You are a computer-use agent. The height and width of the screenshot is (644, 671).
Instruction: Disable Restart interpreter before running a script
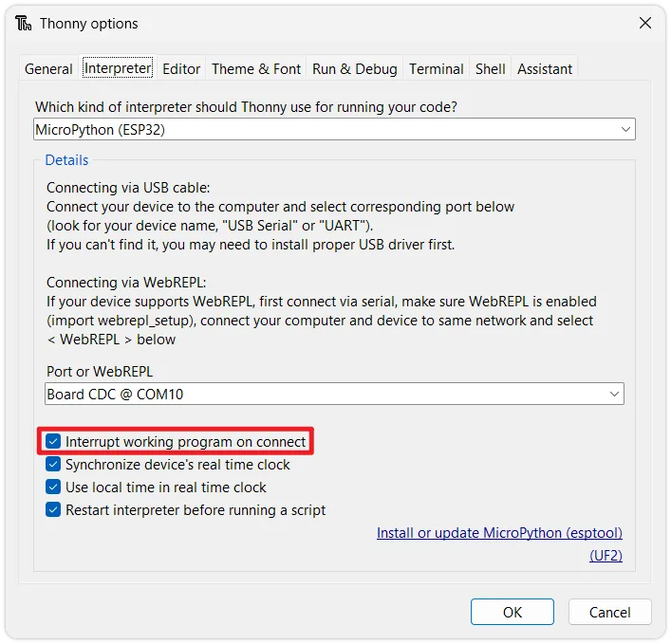coord(54,510)
